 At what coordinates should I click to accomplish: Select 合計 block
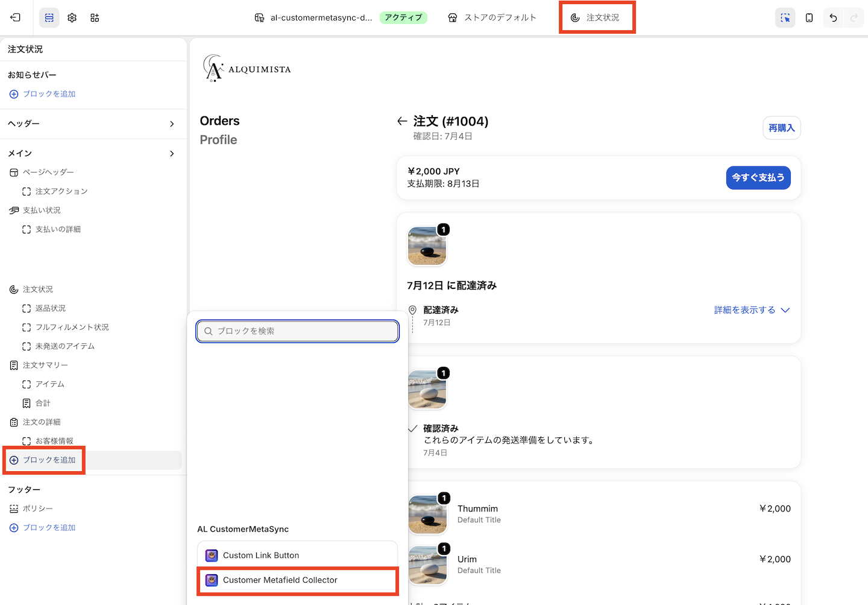click(43, 403)
